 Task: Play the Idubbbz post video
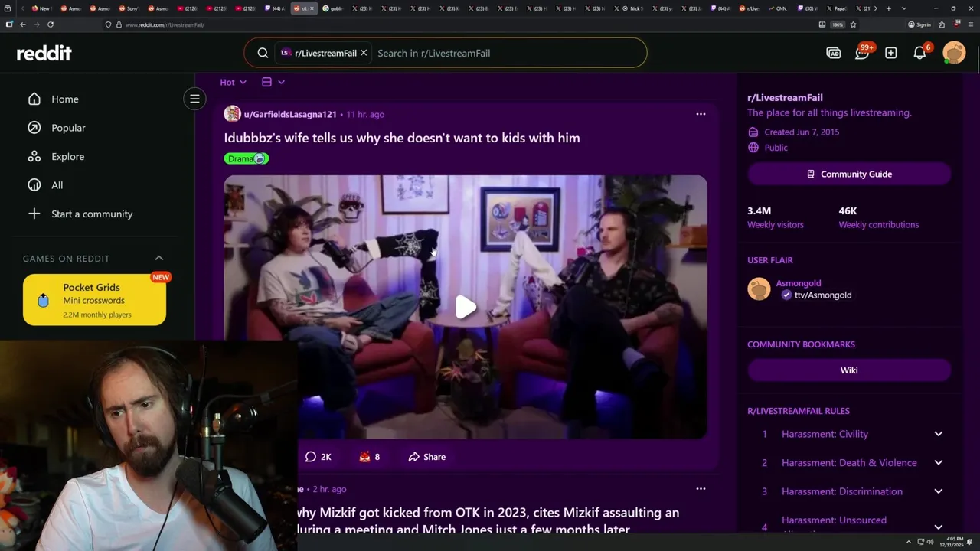(465, 307)
